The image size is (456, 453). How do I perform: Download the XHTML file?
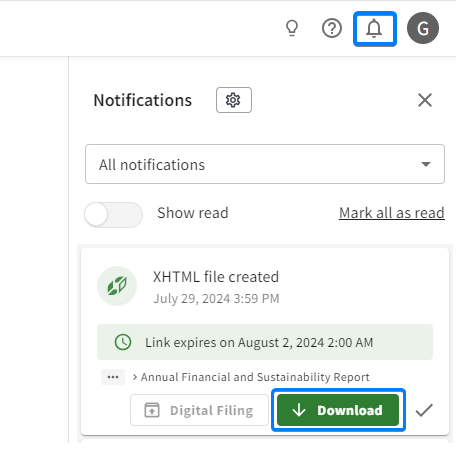point(338,410)
